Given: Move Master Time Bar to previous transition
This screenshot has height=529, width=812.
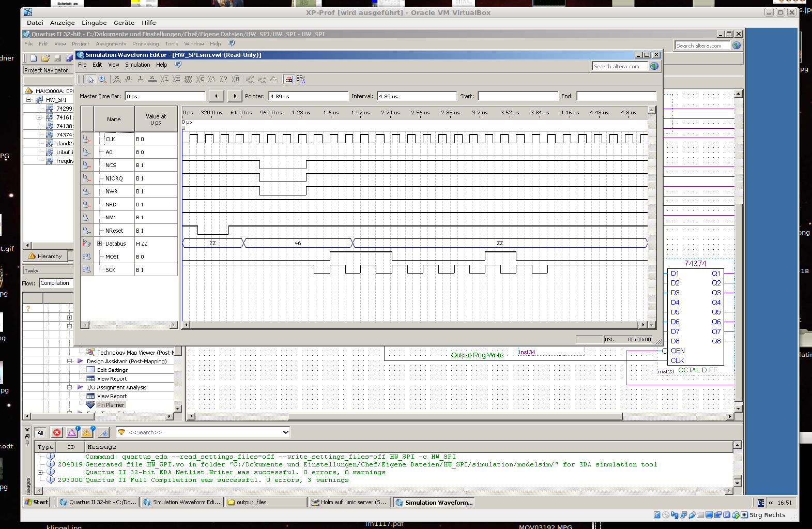Looking at the screenshot, I should (x=216, y=96).
